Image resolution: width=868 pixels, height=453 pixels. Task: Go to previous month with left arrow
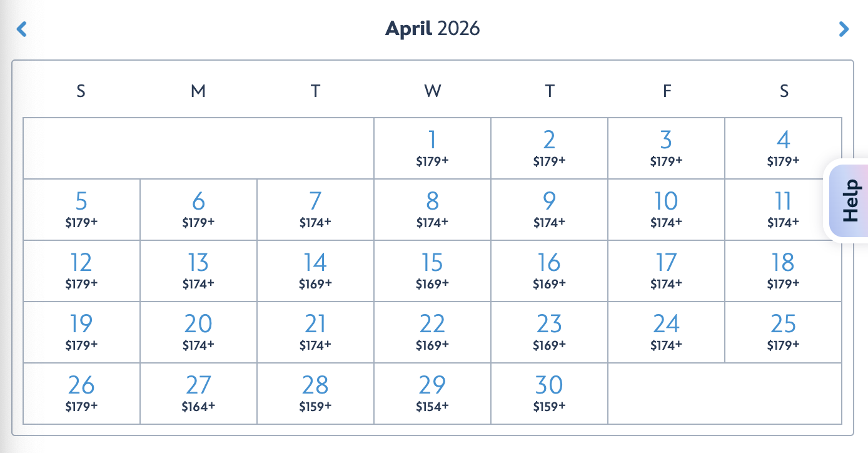22,29
